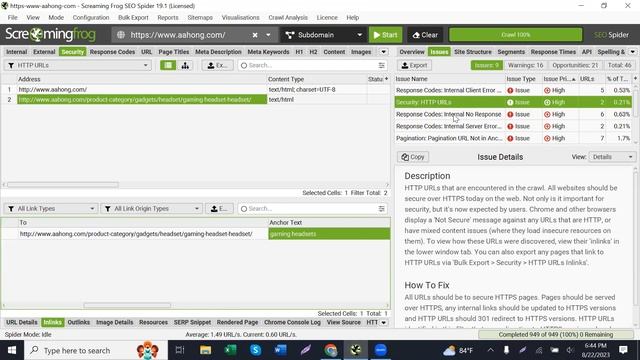The width and height of the screenshot is (640, 360).
Task: Click the top table horizontal scrollbar
Action: click(63, 185)
